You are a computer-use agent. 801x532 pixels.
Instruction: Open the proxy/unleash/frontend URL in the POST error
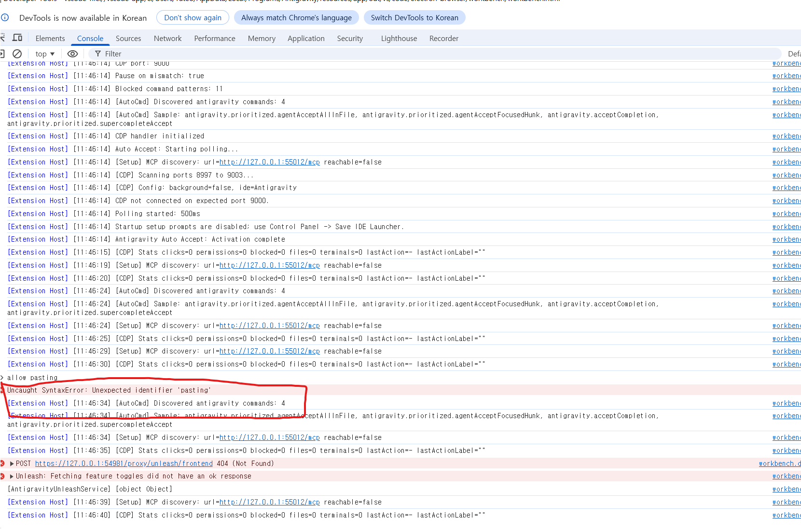124,464
